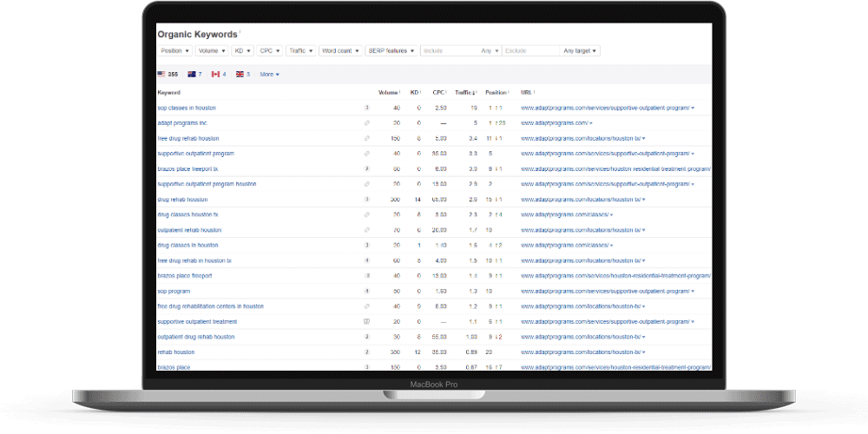This screenshot has height=434, width=868.
Task: Sort by the Keyword column header
Action: (x=169, y=93)
